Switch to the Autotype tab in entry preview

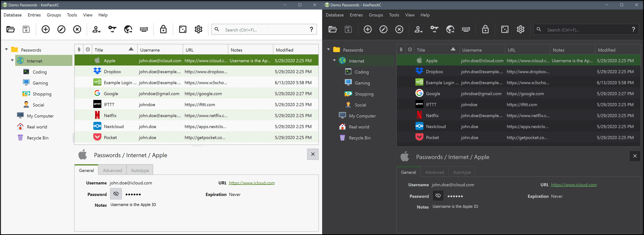coord(140,170)
